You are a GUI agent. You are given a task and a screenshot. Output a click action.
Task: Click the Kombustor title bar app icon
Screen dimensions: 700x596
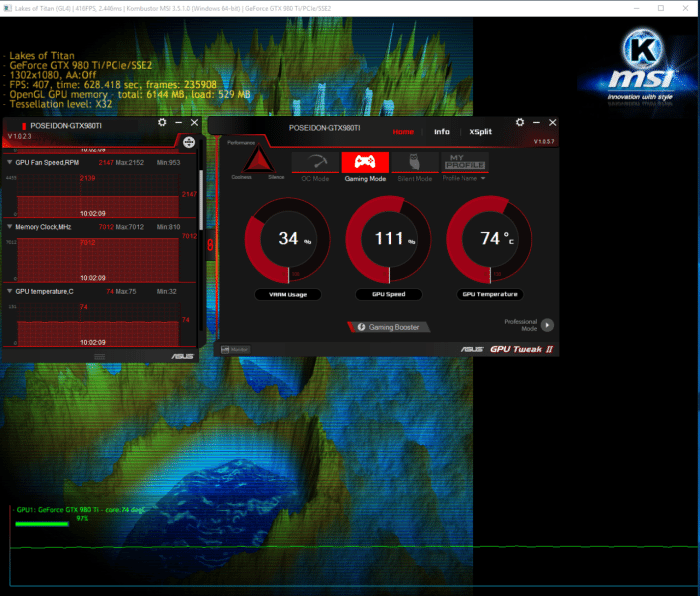8,8
